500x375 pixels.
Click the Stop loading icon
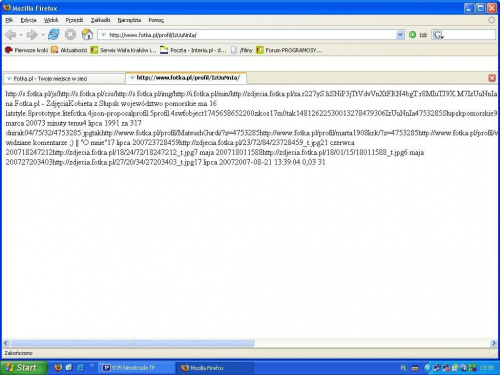point(70,34)
